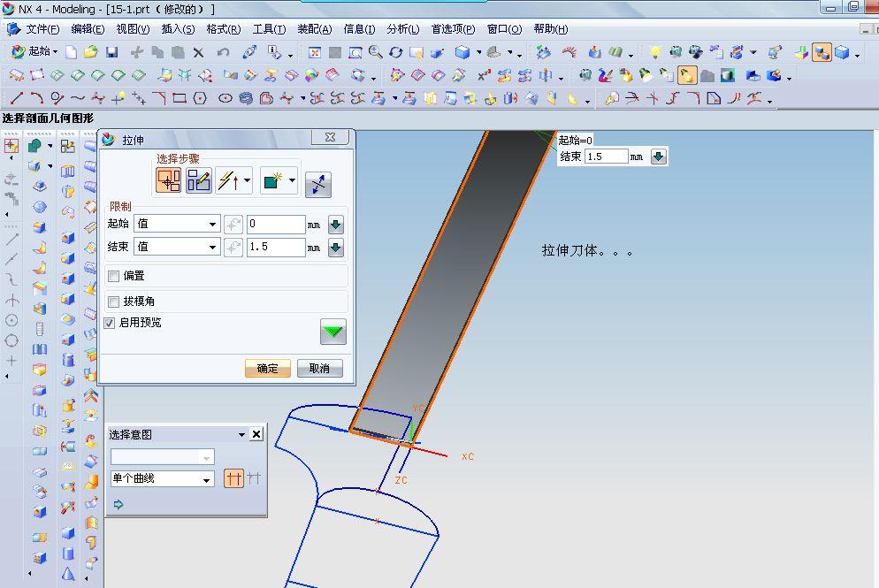The height and width of the screenshot is (588, 879).
Task: Toggle the highlighted stop-at-intersection icon
Action: pos(233,478)
